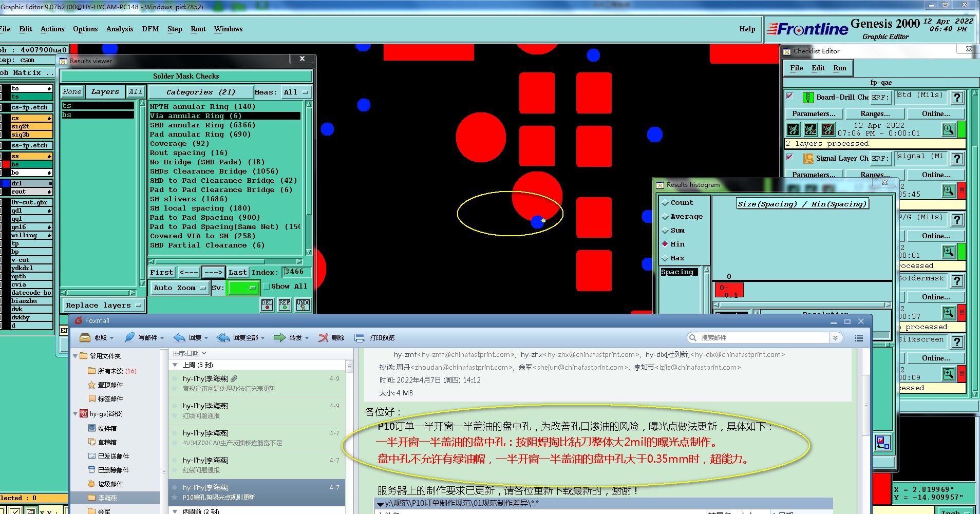Click blue tool icon below Checklist Editor
980x514 pixels.
coord(883,443)
